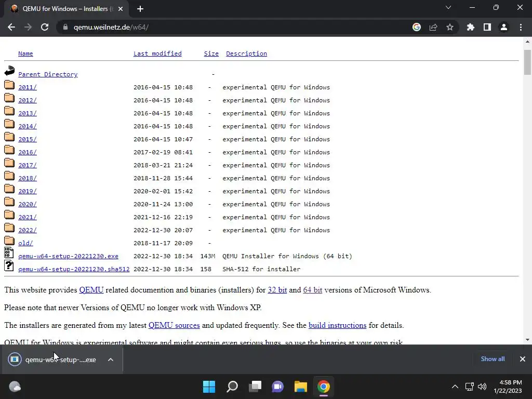Follow the QEMU link in the first paragraph
The height and width of the screenshot is (399, 532).
coord(91,290)
